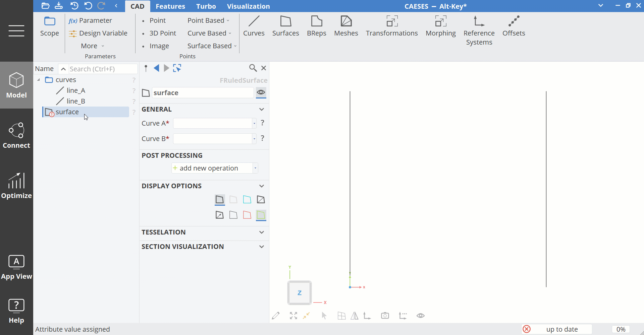This screenshot has width=644, height=335.
Task: Pin the object editor with pin icon
Action: coord(146,68)
